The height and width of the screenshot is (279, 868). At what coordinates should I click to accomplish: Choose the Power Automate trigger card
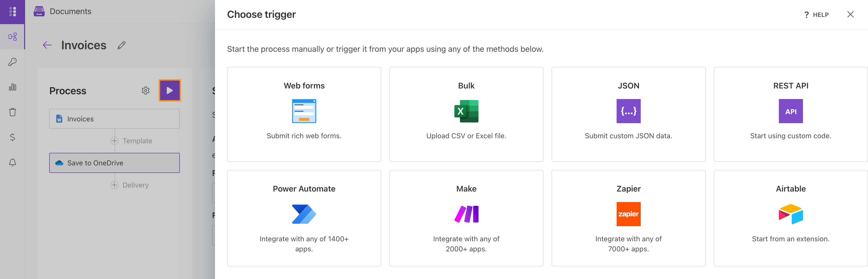click(x=304, y=218)
